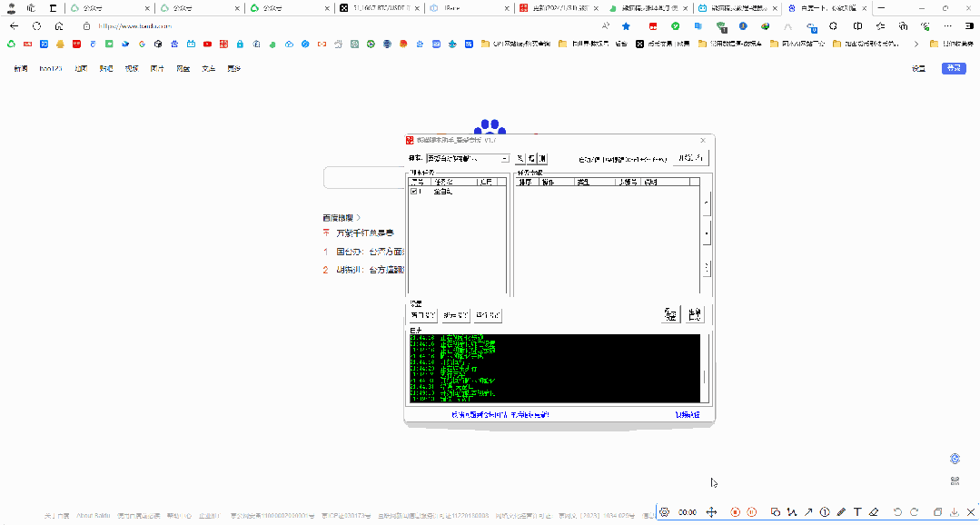Expand the script selection combo box
The width and height of the screenshot is (980, 525).
click(504, 159)
